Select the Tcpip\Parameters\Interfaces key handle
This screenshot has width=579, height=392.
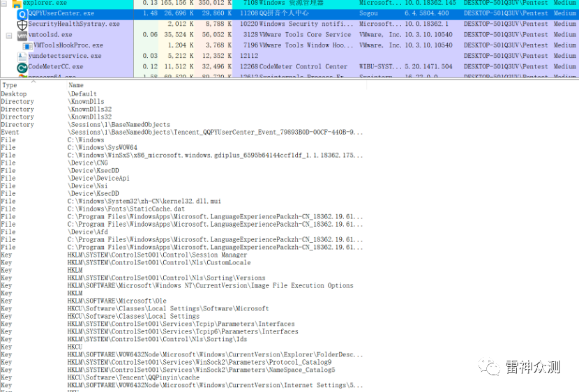[x=181, y=324]
